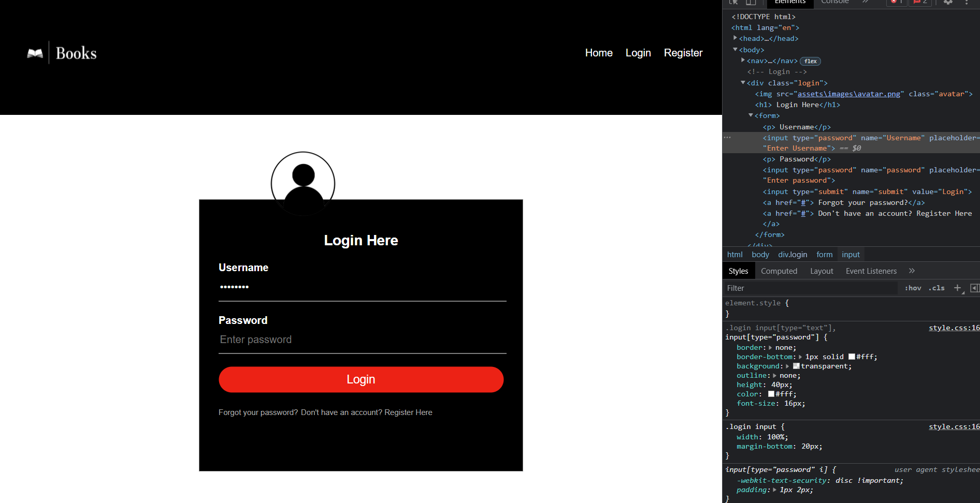980x503 pixels.
Task: Open the Console tab
Action: pos(834,2)
